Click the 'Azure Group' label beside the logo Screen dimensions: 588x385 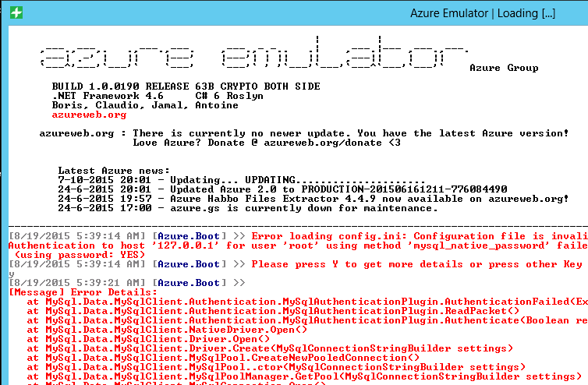[x=504, y=68]
